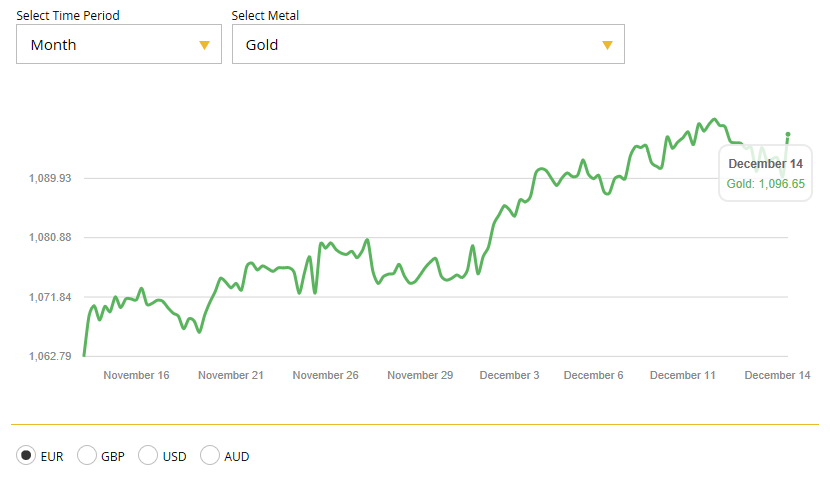Click the November 26 axis label
Image resolution: width=830 pixels, height=477 pixels.
pos(325,376)
